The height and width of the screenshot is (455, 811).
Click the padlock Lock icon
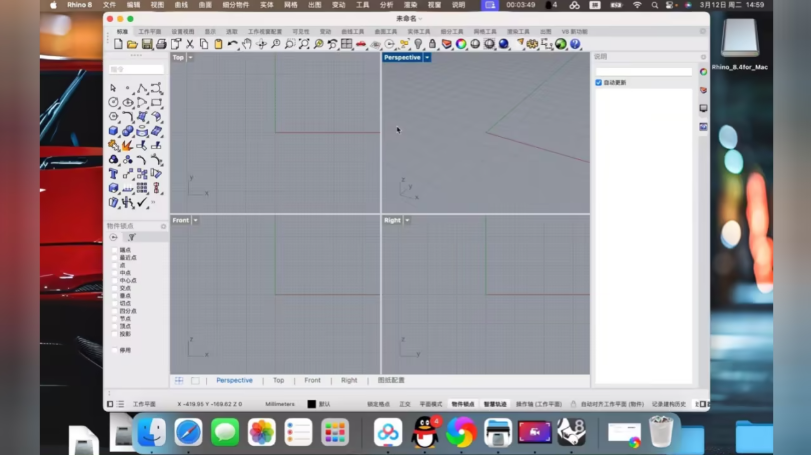click(432, 44)
